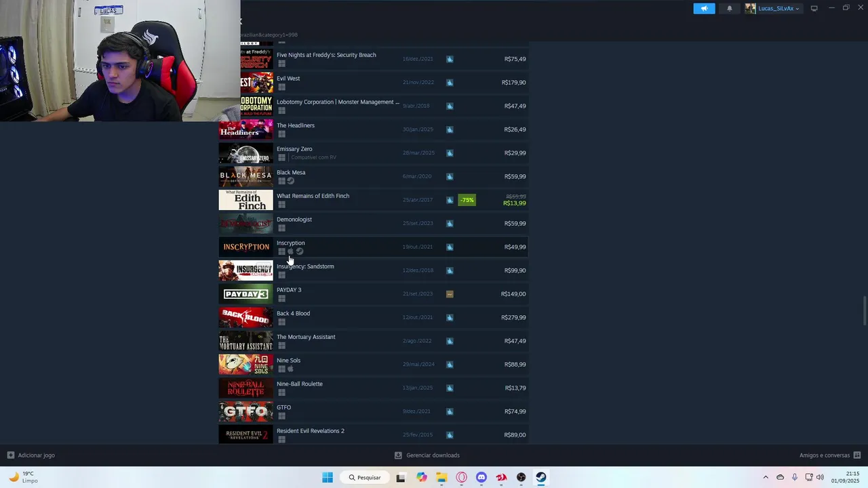Click the Inscryption game title
The width and height of the screenshot is (868, 488).
tap(290, 243)
